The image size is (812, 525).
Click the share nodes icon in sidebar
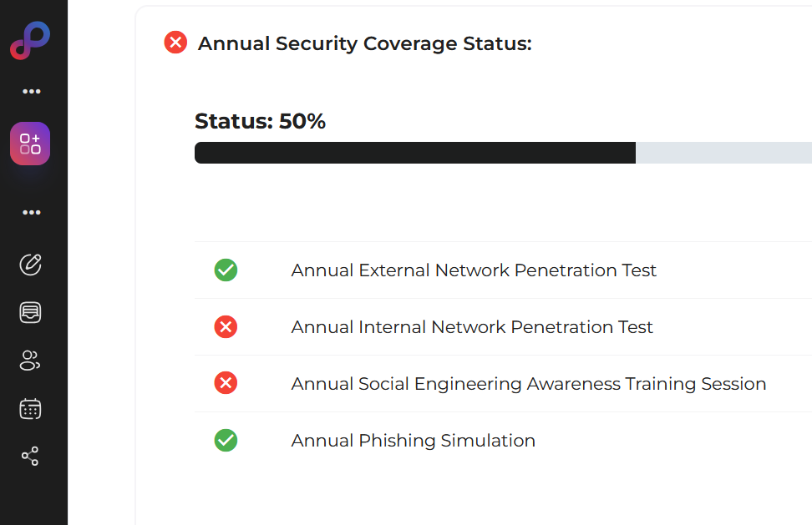coord(30,457)
